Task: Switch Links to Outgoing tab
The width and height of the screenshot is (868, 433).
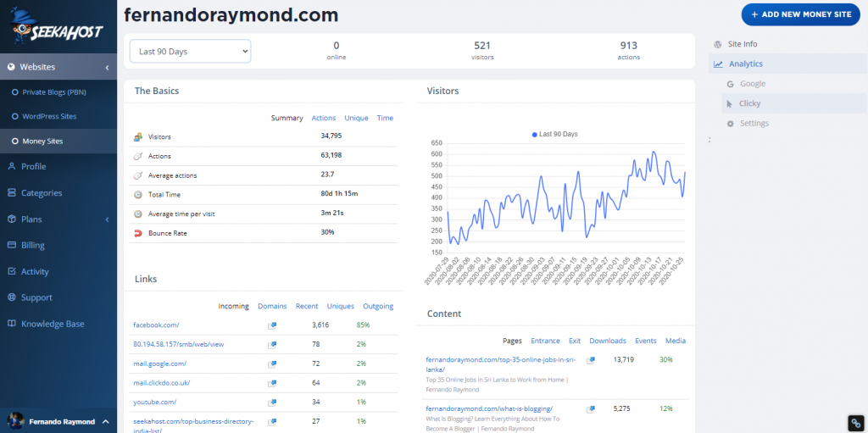Action: pos(378,306)
